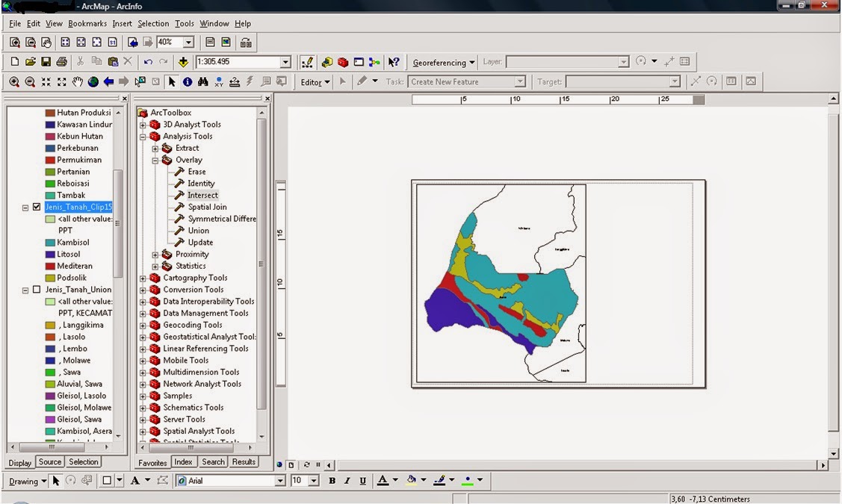Collapse the Overlay toolset
Image resolution: width=842 pixels, height=504 pixels.
(155, 159)
